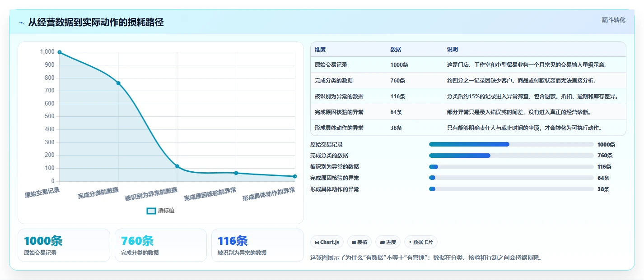
Task: Click the 形成具体动作的异常 progress bar
Action: click(x=511, y=189)
